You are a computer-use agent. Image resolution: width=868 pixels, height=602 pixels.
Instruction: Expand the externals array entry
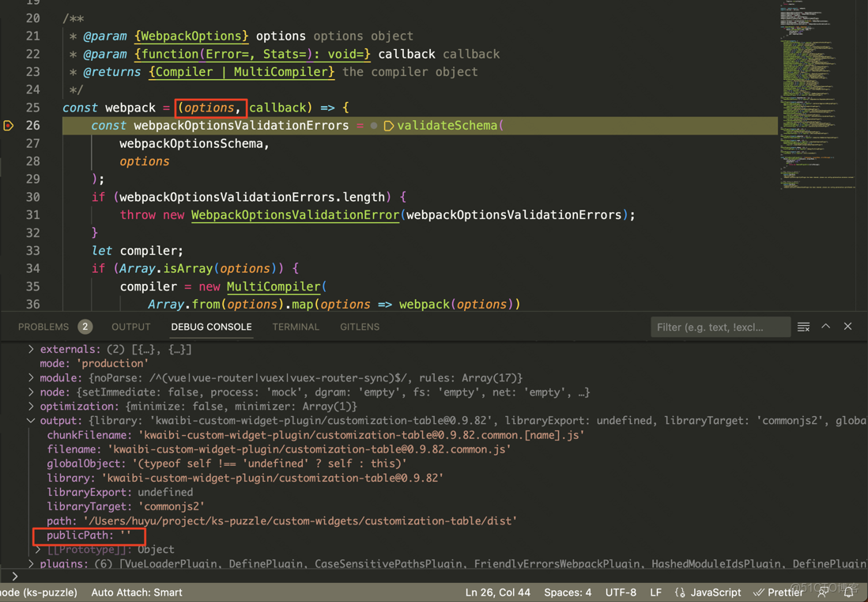31,349
